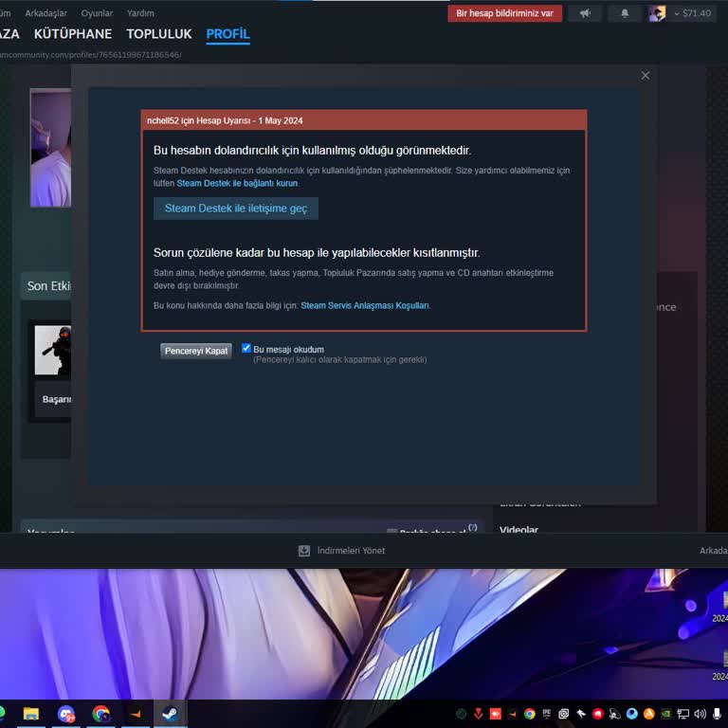Click the 'Pencereyi Kapat' button

click(x=196, y=351)
